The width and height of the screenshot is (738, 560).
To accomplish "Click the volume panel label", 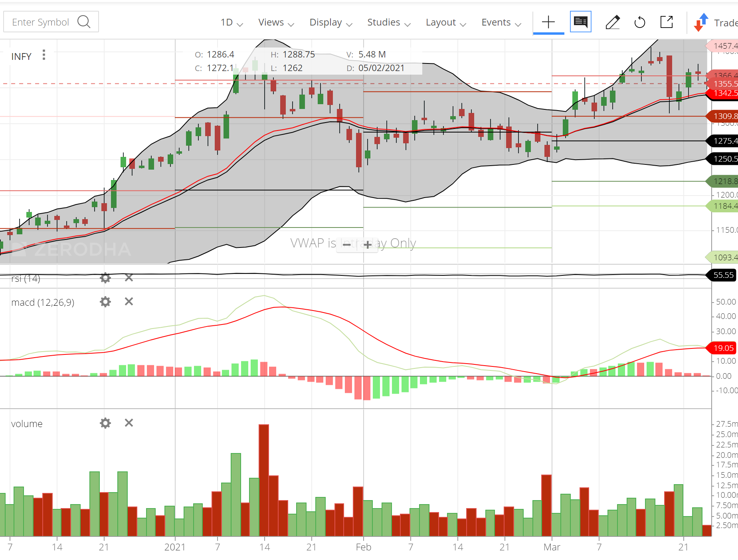I will (27, 424).
